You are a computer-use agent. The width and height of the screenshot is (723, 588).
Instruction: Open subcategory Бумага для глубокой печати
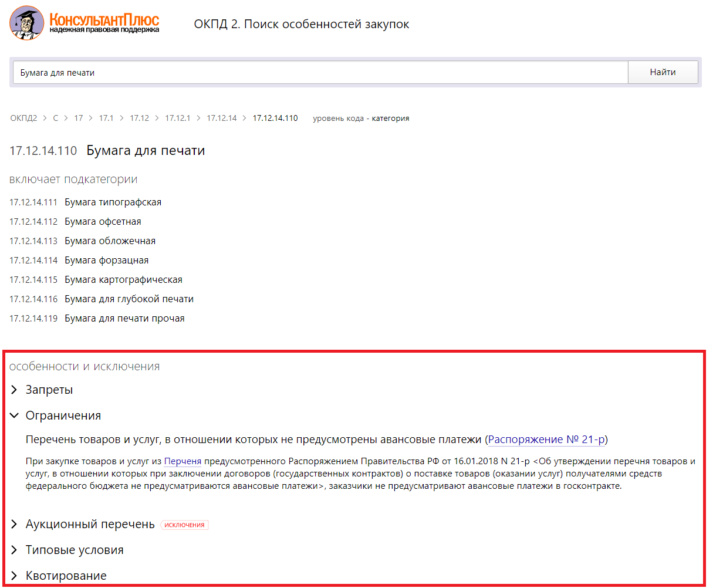129,299
